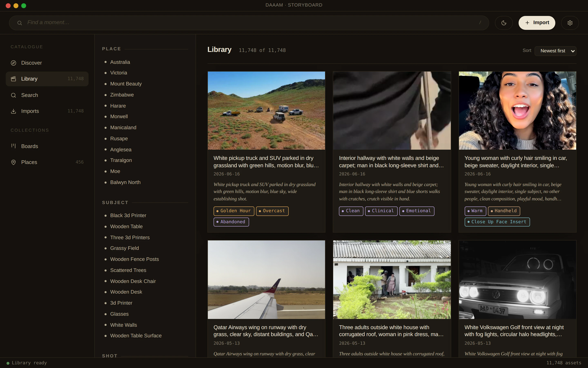Click the macOS yellow minimize window button
Screen dimensions: 588x368
click(x=16, y=6)
